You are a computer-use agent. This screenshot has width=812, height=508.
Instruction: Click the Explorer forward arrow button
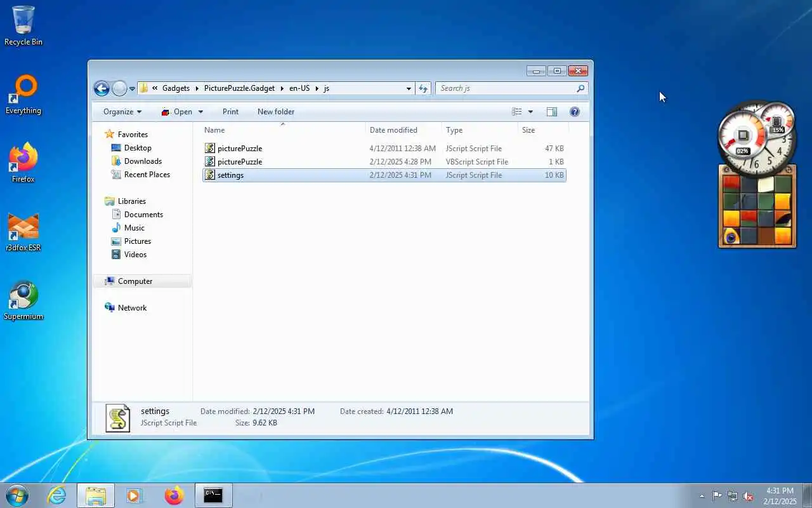coord(119,88)
